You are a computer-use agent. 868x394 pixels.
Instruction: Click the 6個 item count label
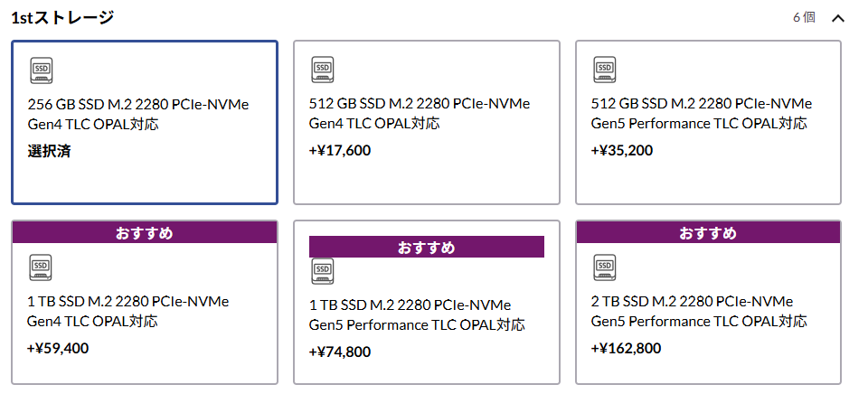pyautogui.click(x=804, y=18)
